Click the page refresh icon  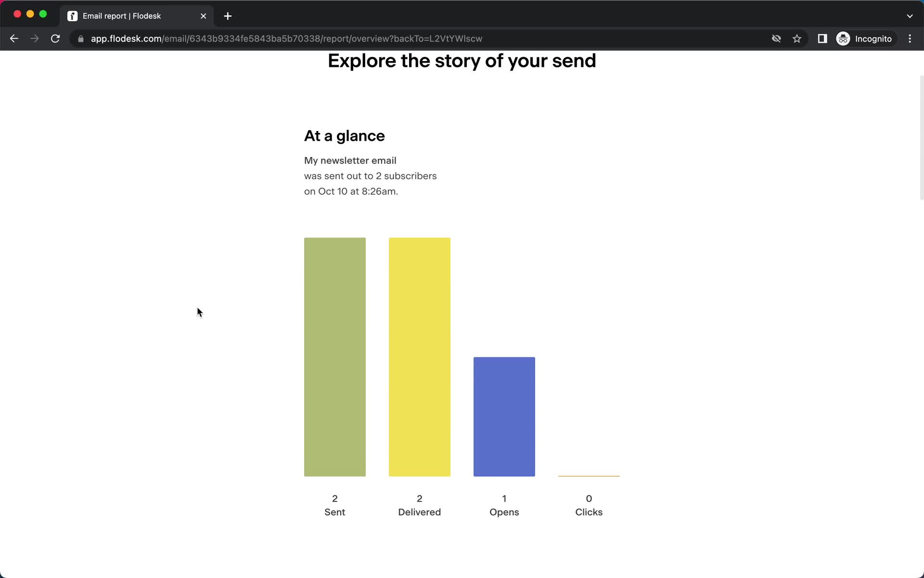click(55, 39)
